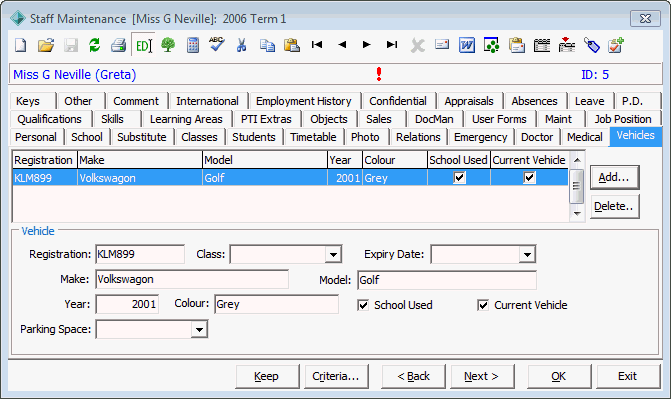Click the Year input field
The image size is (671, 399).
(127, 304)
